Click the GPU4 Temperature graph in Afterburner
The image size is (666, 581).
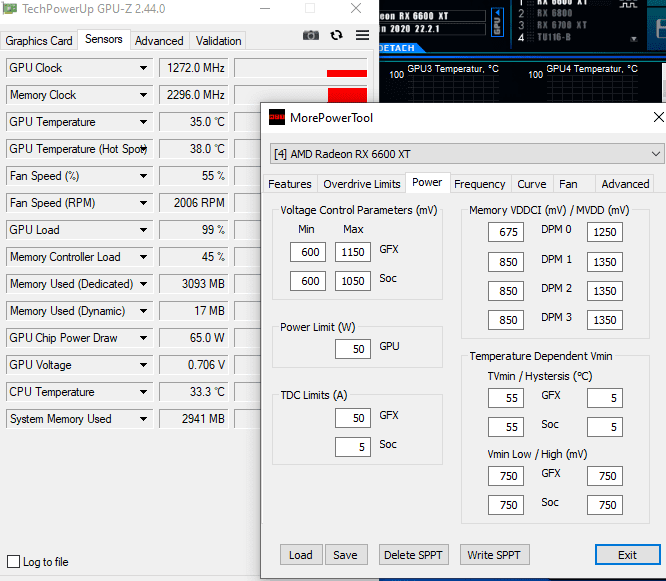[x=593, y=87]
